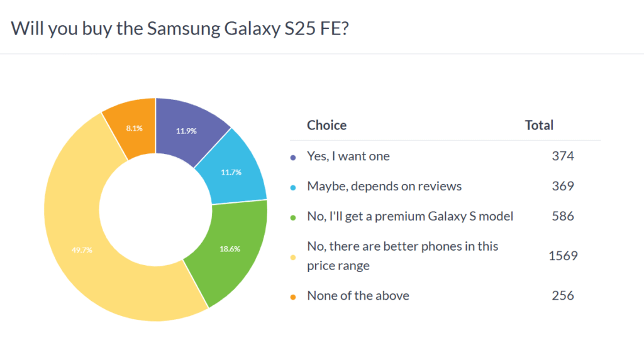Click the 'Total' column header
Image resolution: width=644 pixels, height=338 pixels.
(x=539, y=125)
